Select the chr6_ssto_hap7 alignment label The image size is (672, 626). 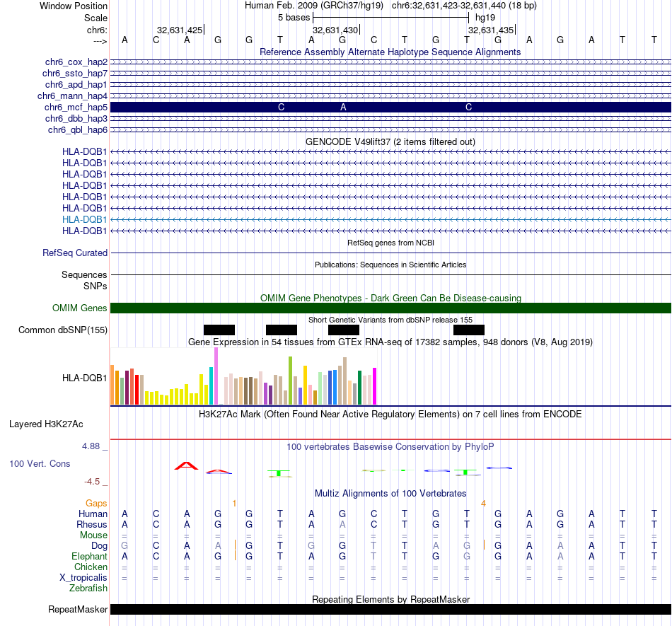(x=74, y=74)
